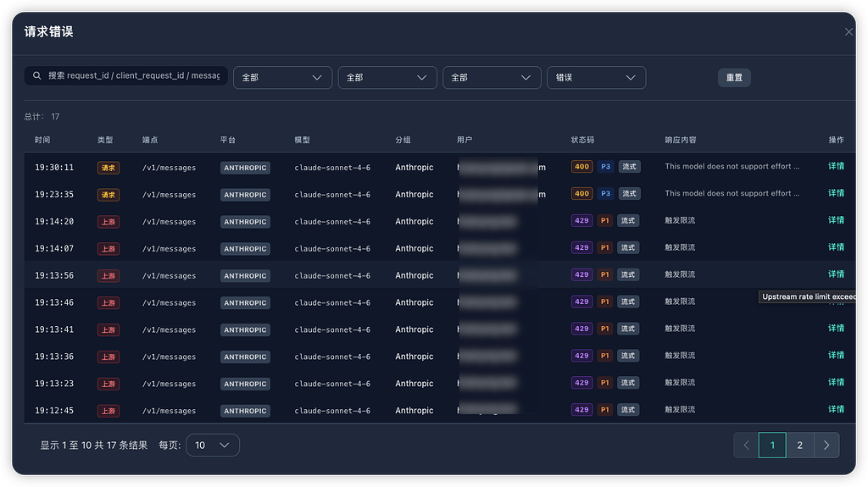Close the 请求错误 dialog
Image resolution: width=868 pixels, height=487 pixels.
pos(849,32)
